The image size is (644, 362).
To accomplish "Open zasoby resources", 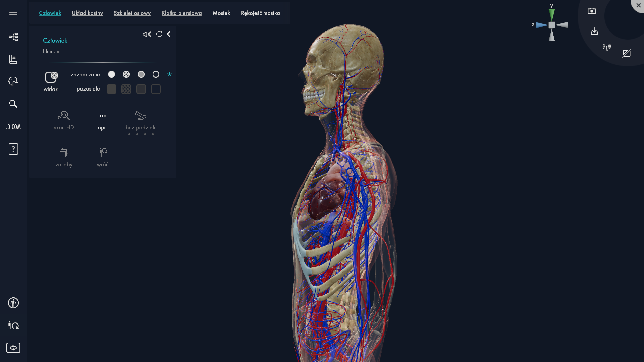I will (64, 157).
